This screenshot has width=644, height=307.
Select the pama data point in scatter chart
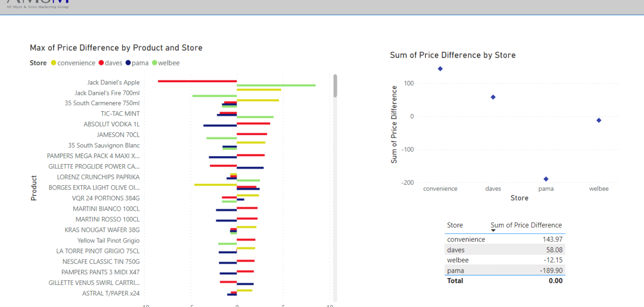tap(546, 179)
